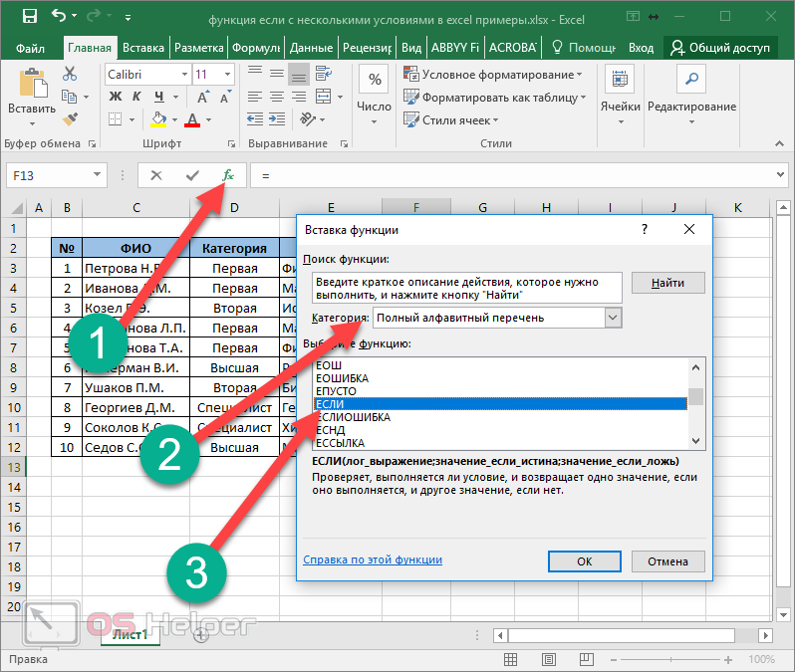Switch to the Вставка tab

click(x=143, y=48)
